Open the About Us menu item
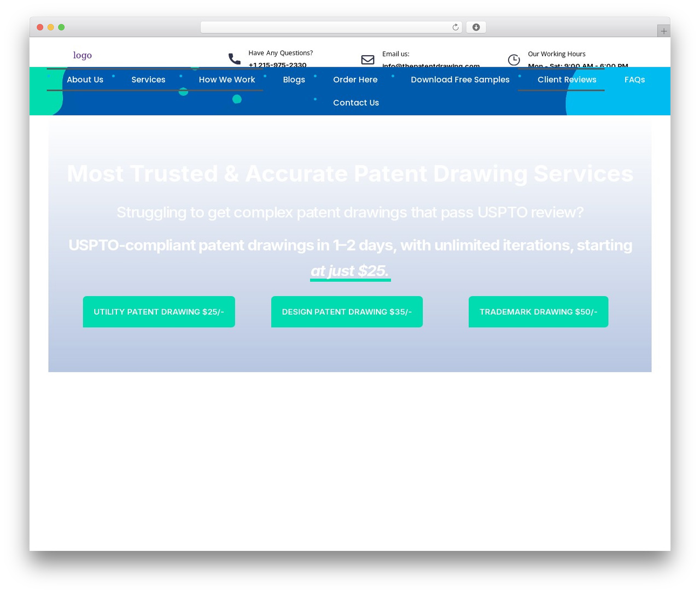The image size is (700, 593). 85,80
